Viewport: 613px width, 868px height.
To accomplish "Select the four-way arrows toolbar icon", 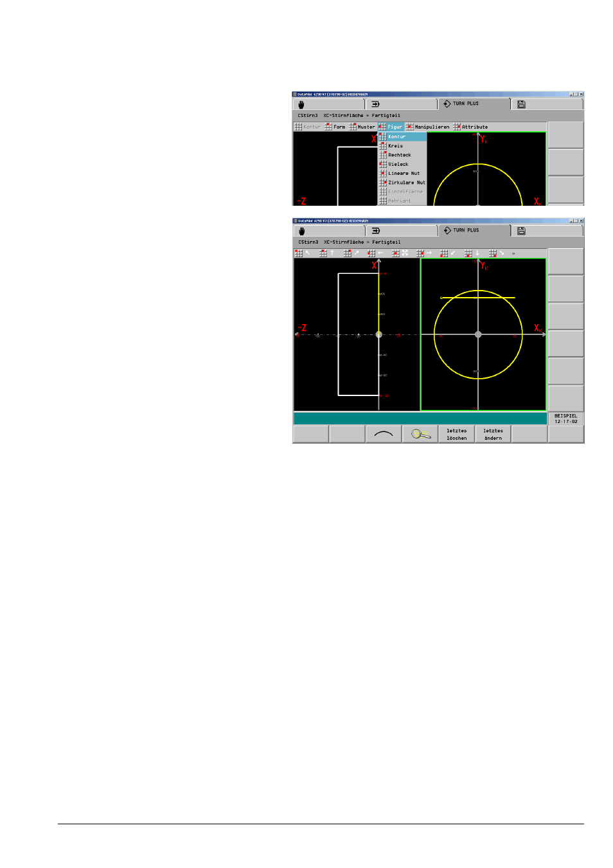I will [x=400, y=253].
